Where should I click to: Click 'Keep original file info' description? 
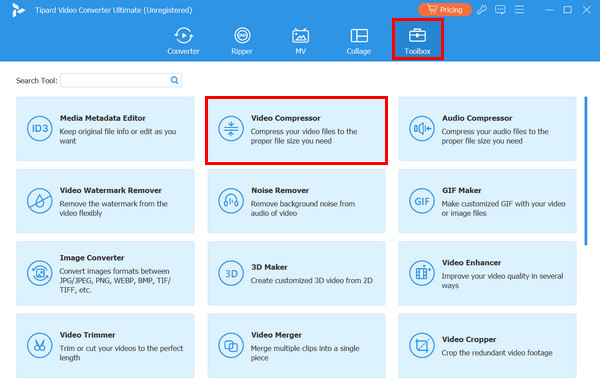[118, 136]
